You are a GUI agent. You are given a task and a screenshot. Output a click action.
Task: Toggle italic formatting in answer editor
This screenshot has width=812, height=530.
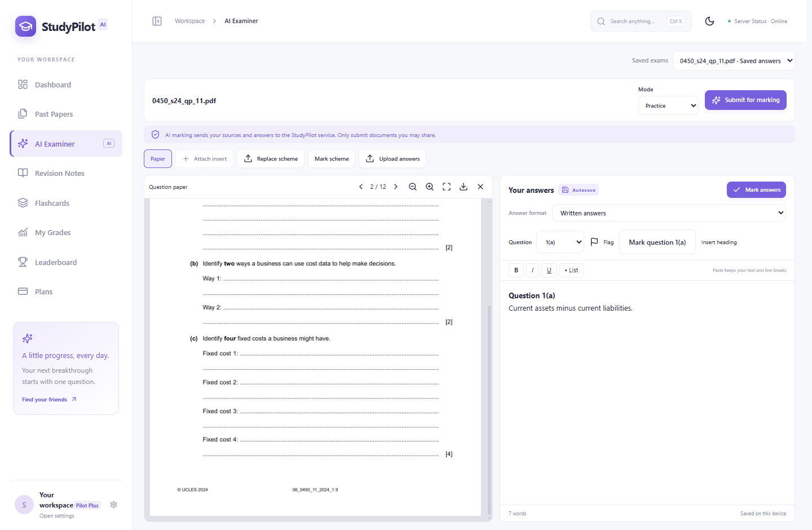pos(532,270)
